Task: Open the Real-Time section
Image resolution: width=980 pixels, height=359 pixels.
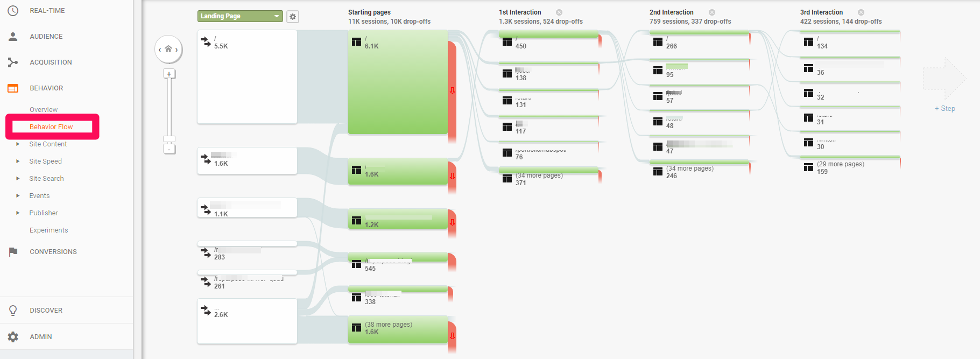Action: coord(13,10)
